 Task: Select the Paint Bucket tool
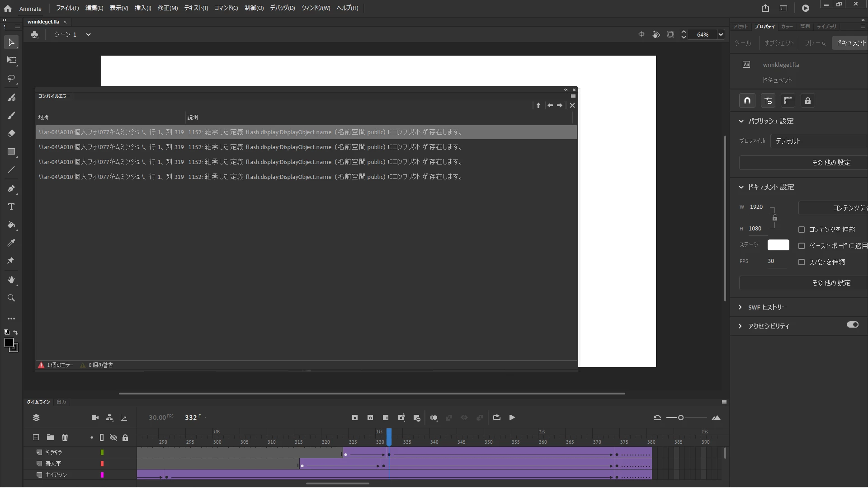click(x=11, y=225)
